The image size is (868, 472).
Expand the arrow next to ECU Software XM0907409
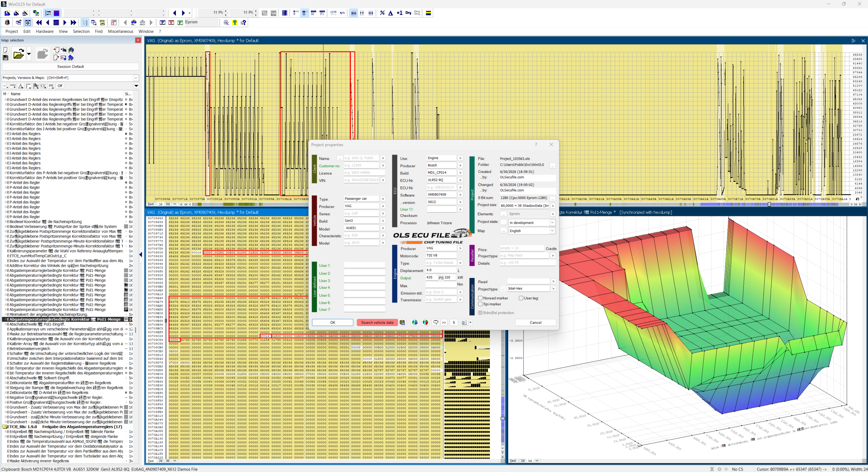pyautogui.click(x=460, y=195)
